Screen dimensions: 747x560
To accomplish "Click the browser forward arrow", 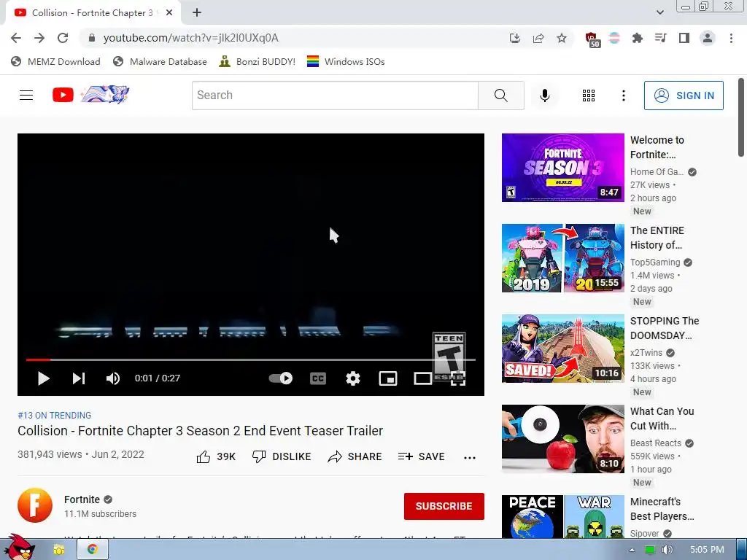I will click(39, 38).
